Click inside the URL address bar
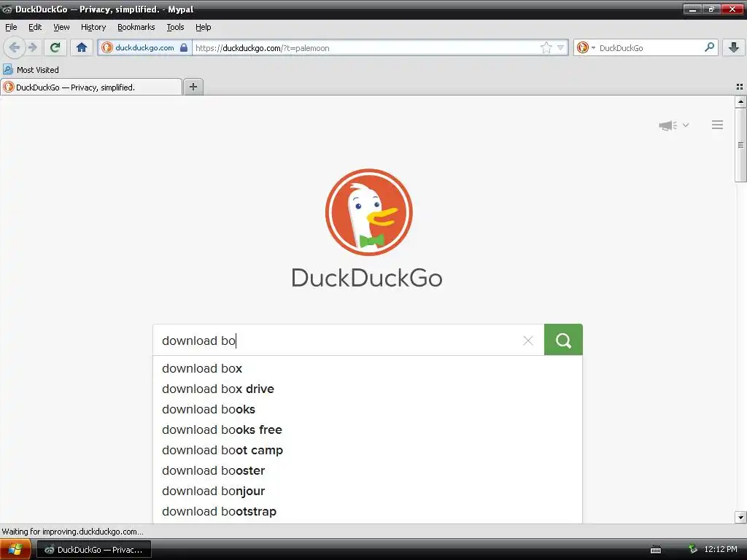747x560 pixels. click(365, 47)
